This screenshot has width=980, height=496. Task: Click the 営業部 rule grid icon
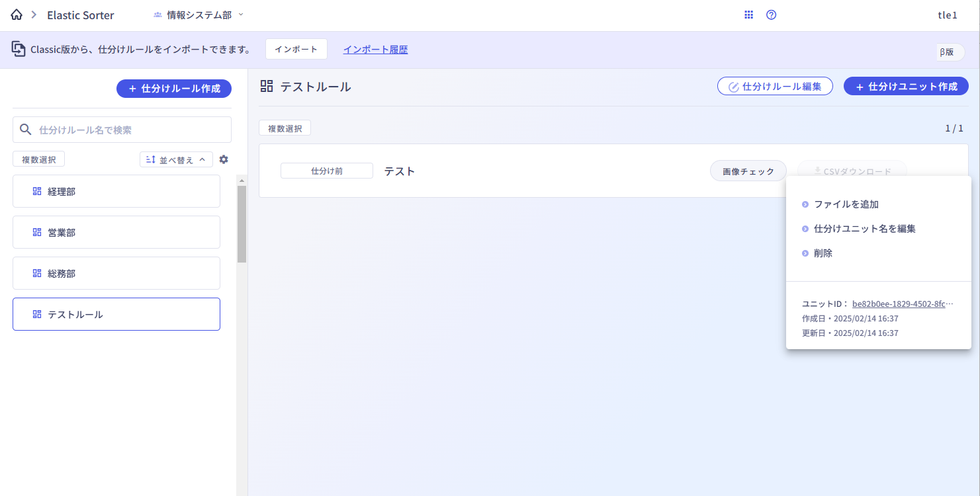coord(37,232)
